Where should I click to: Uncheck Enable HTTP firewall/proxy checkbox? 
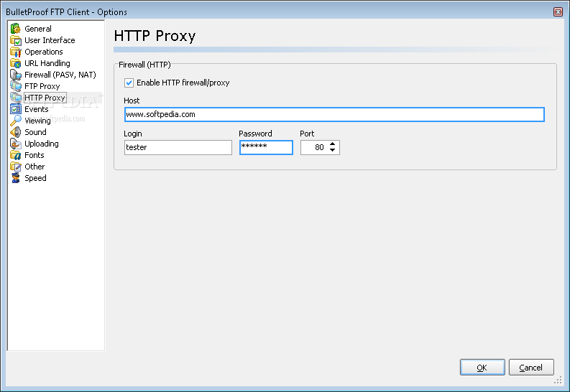tap(129, 83)
